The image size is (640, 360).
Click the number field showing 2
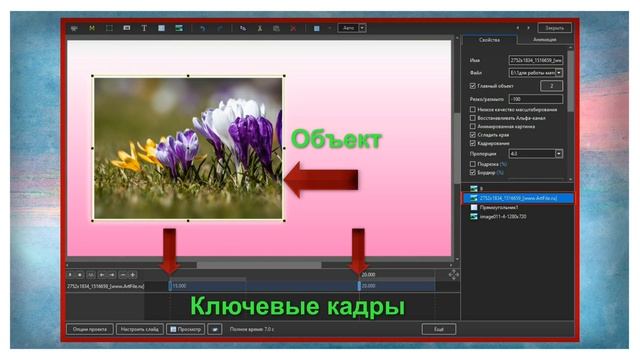pyautogui.click(x=551, y=86)
